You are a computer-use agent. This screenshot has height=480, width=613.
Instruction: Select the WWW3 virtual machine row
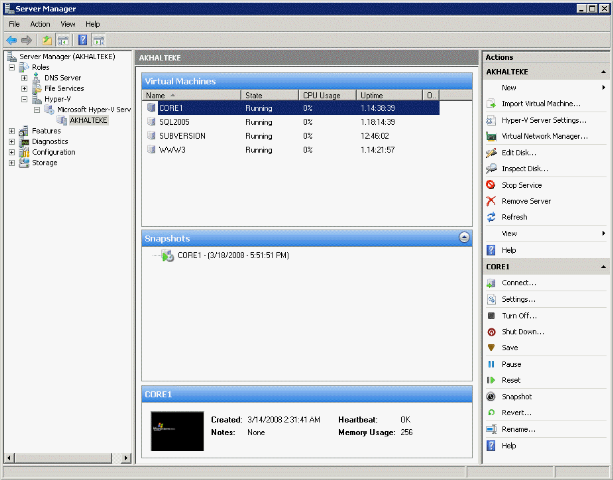pos(291,150)
